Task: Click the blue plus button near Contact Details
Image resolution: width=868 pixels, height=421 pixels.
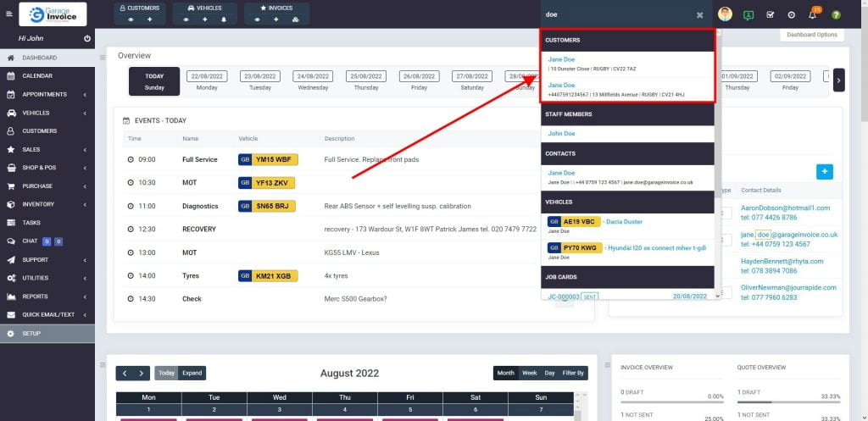Action: (824, 171)
